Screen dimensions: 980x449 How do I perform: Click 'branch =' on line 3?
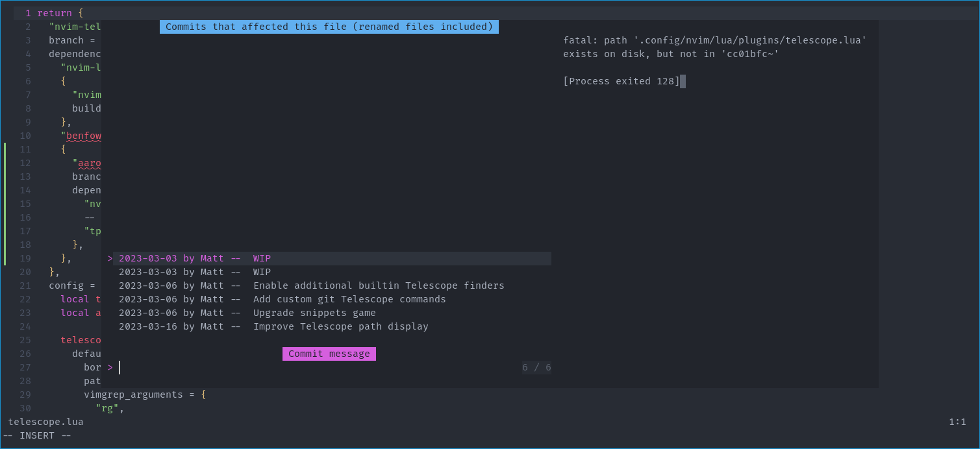click(x=72, y=40)
